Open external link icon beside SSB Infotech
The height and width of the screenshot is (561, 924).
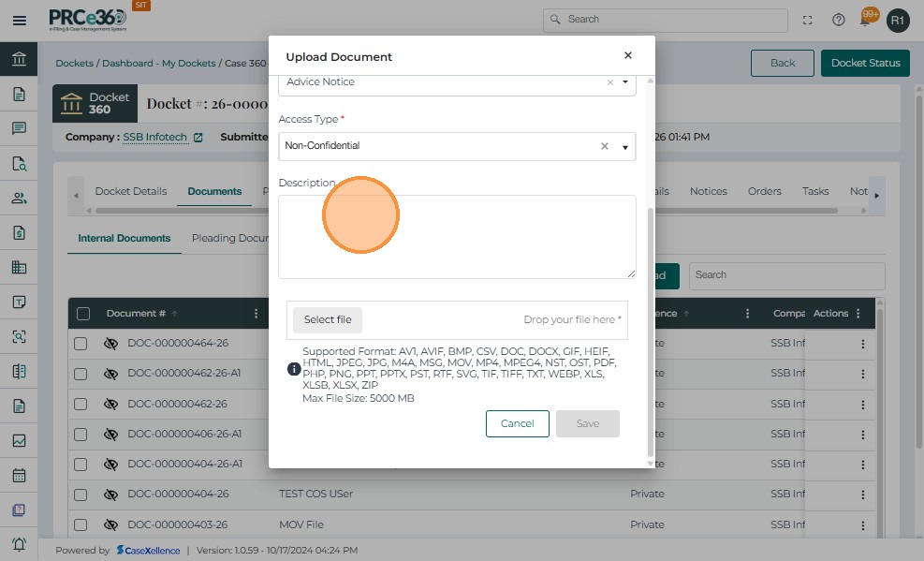coord(198,137)
